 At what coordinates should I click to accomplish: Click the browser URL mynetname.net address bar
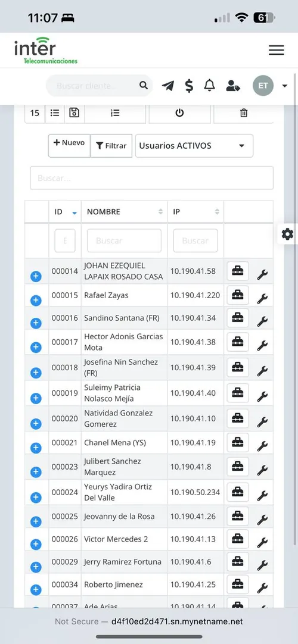click(x=149, y=621)
